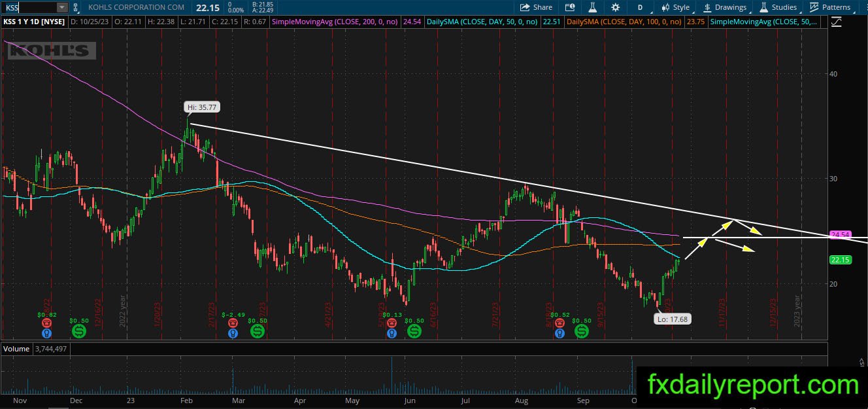
Task: Click the green dividend icon beside $-2.49 earnings
Action: [x=258, y=331]
